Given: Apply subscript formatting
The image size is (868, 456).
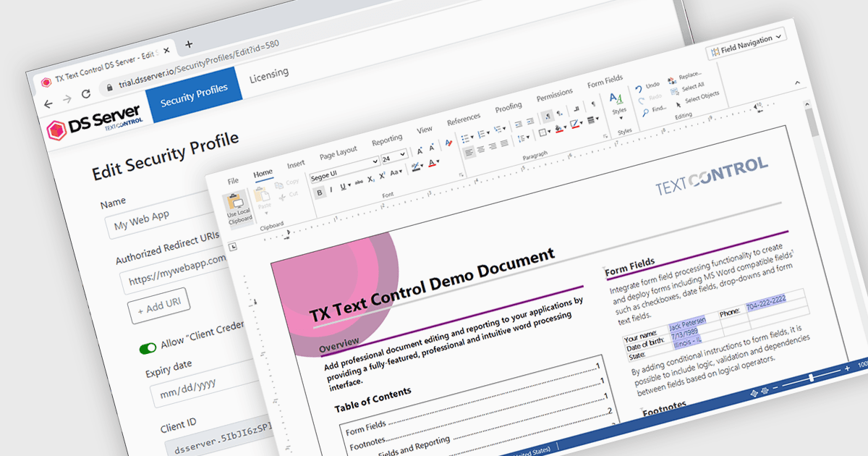Looking at the screenshot, I should click(371, 179).
